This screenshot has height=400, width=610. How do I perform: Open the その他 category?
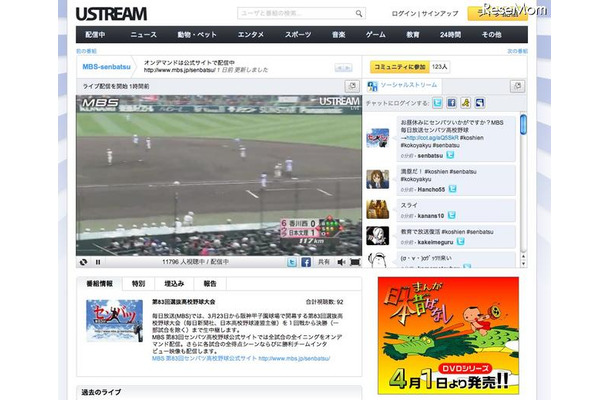[x=491, y=35]
